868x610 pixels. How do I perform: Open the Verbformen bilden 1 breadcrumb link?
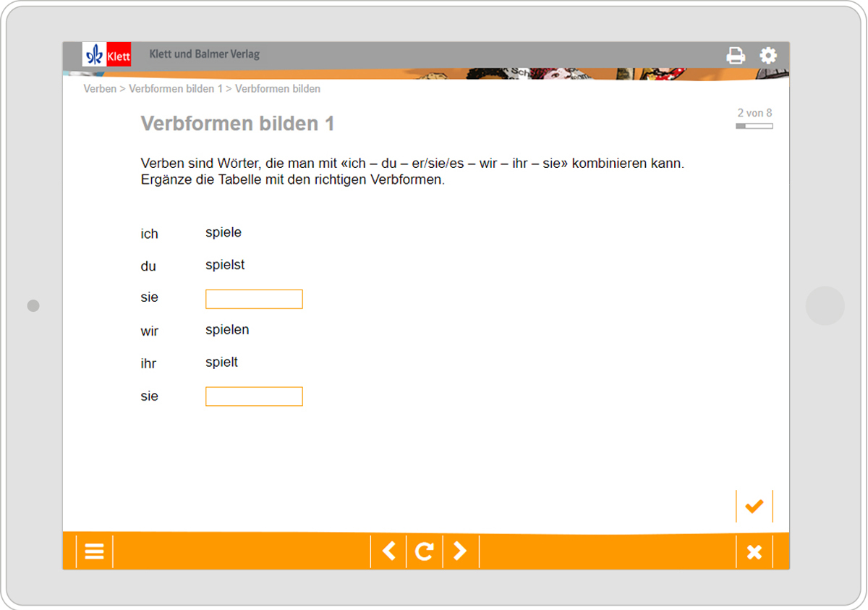[x=174, y=88]
